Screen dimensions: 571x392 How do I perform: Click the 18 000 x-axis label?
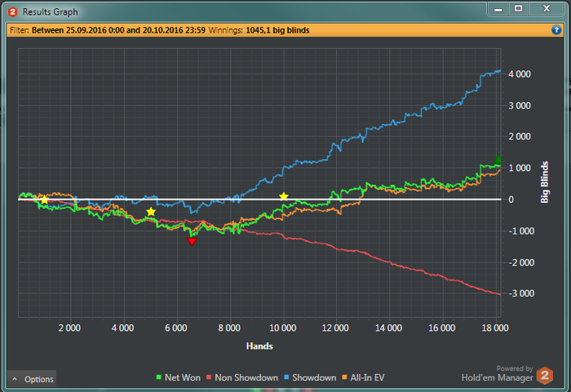tap(495, 328)
